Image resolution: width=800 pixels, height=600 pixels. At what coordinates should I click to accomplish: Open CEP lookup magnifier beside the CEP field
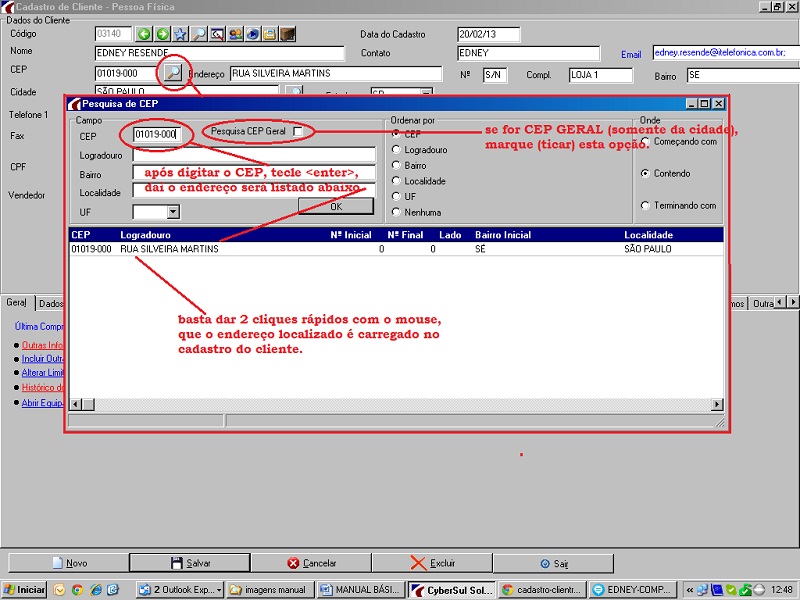173,73
